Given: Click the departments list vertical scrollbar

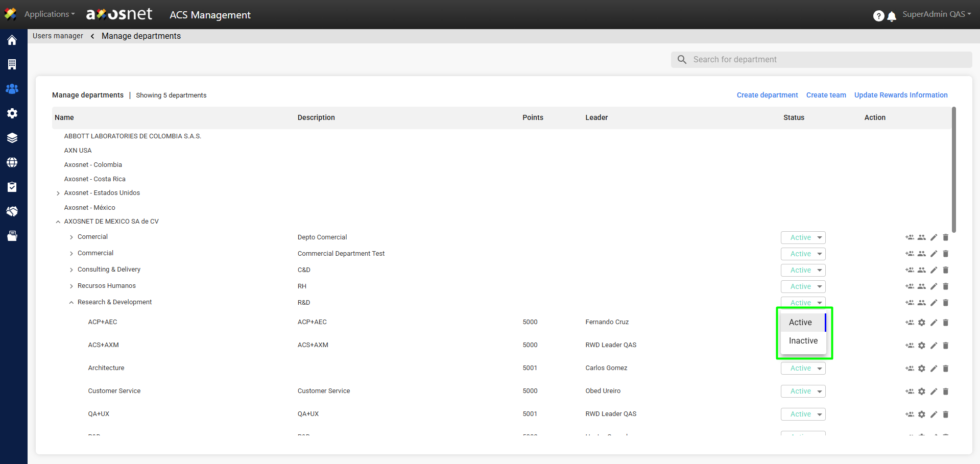Looking at the screenshot, I should (x=954, y=169).
